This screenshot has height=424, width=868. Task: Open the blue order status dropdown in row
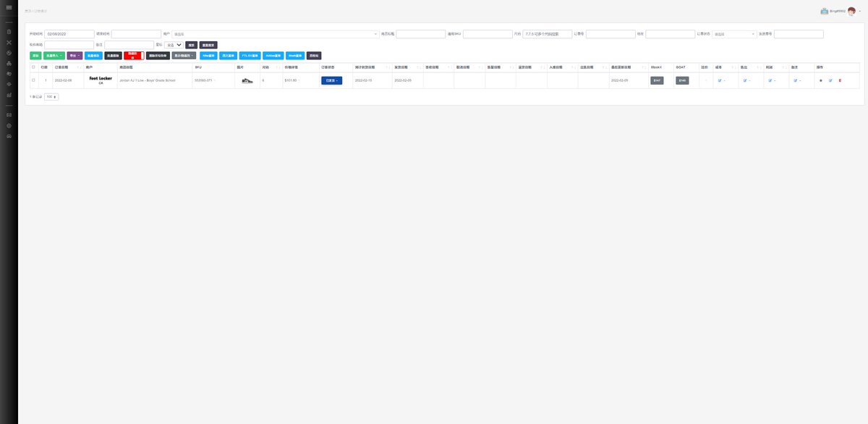[331, 80]
